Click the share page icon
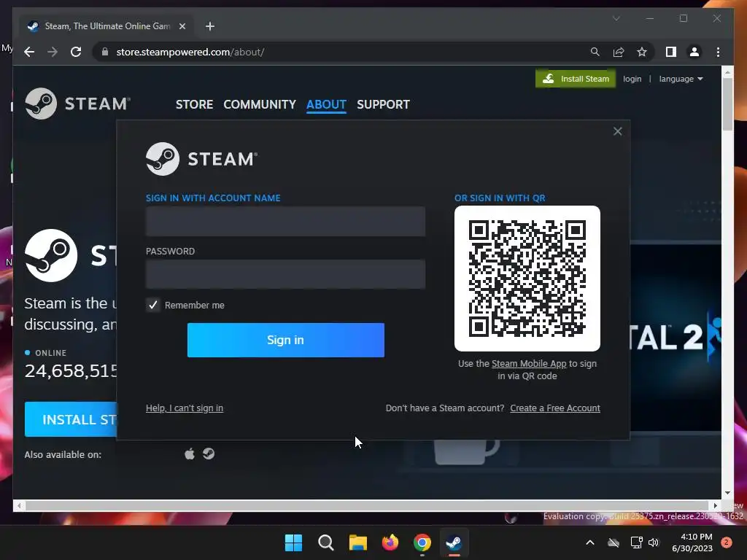Screen dimensions: 747x560 [x=619, y=52]
